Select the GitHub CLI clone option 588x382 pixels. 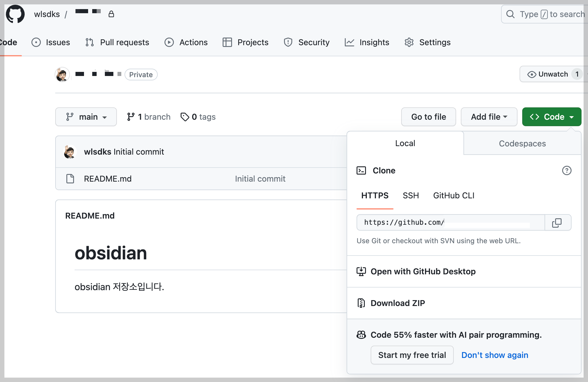tap(453, 195)
